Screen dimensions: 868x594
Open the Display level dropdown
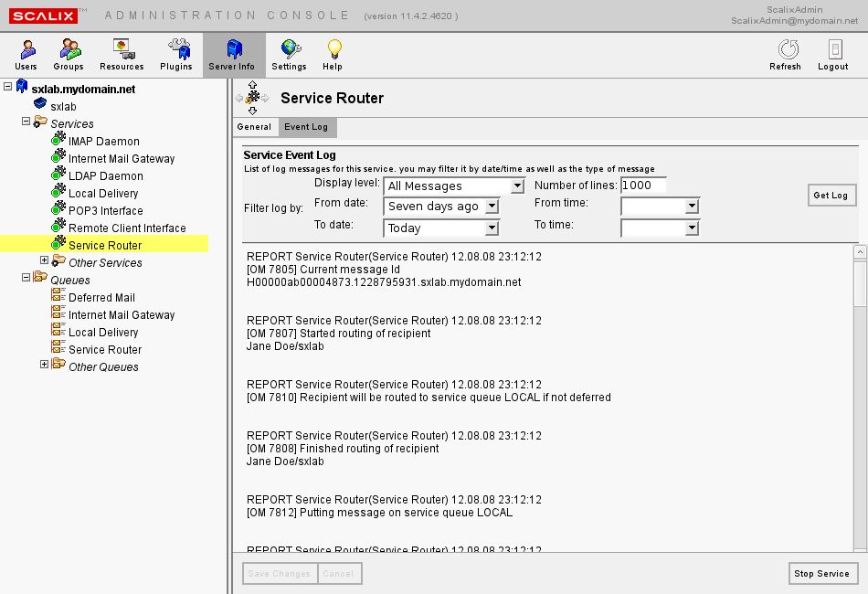[517, 186]
